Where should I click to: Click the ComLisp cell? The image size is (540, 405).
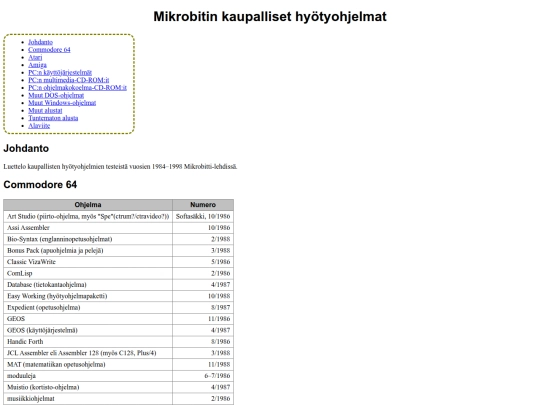[x=88, y=273]
